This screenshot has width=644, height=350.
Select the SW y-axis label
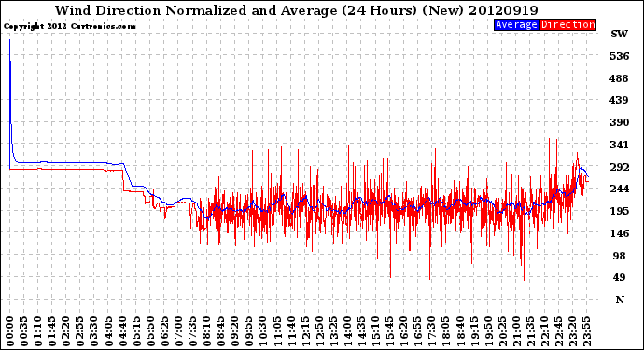click(x=620, y=34)
